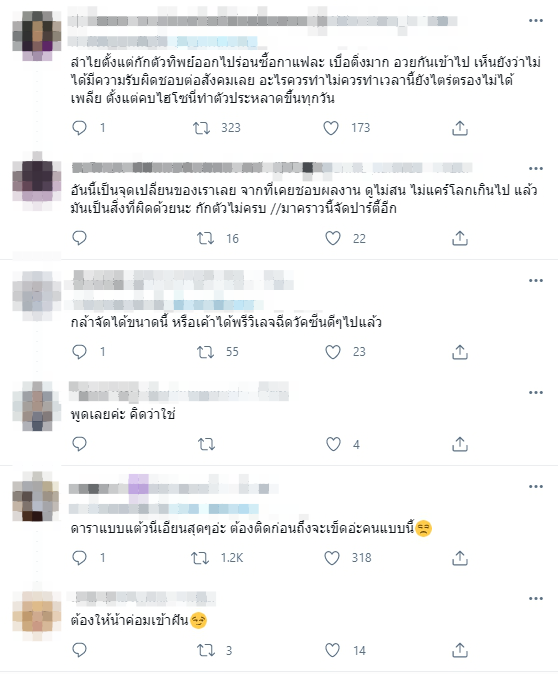The height and width of the screenshot is (674, 558).
Task: Like the tweet with 22 likes
Action: 333,238
